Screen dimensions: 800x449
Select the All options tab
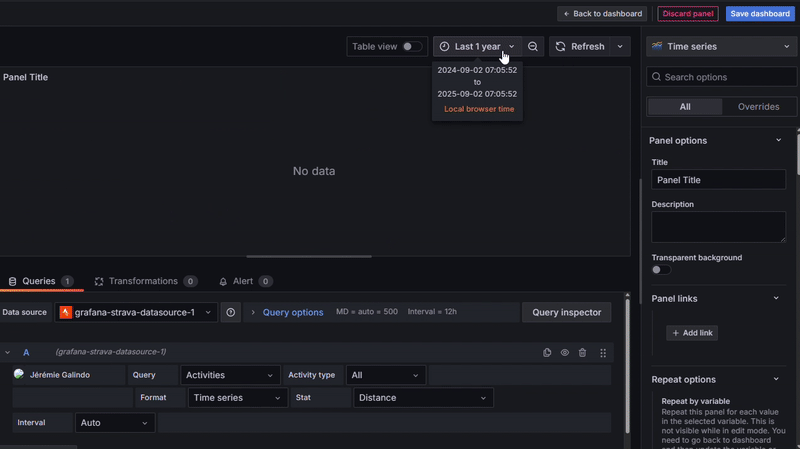pos(685,107)
